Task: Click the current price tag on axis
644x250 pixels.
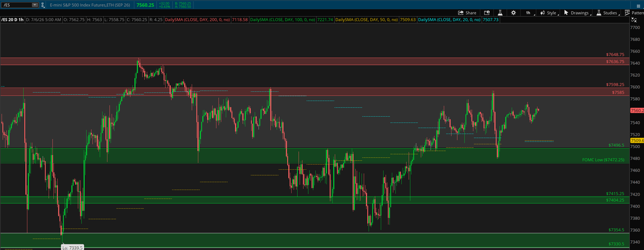Action: (636, 111)
